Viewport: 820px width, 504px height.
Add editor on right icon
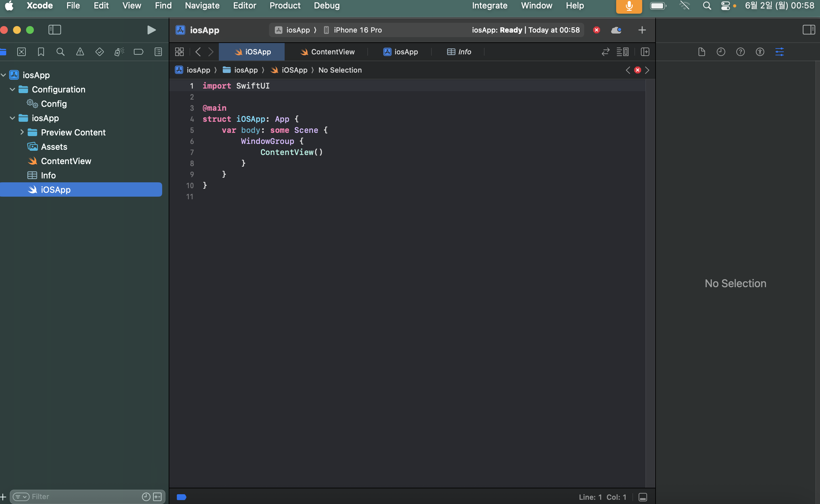pos(645,52)
